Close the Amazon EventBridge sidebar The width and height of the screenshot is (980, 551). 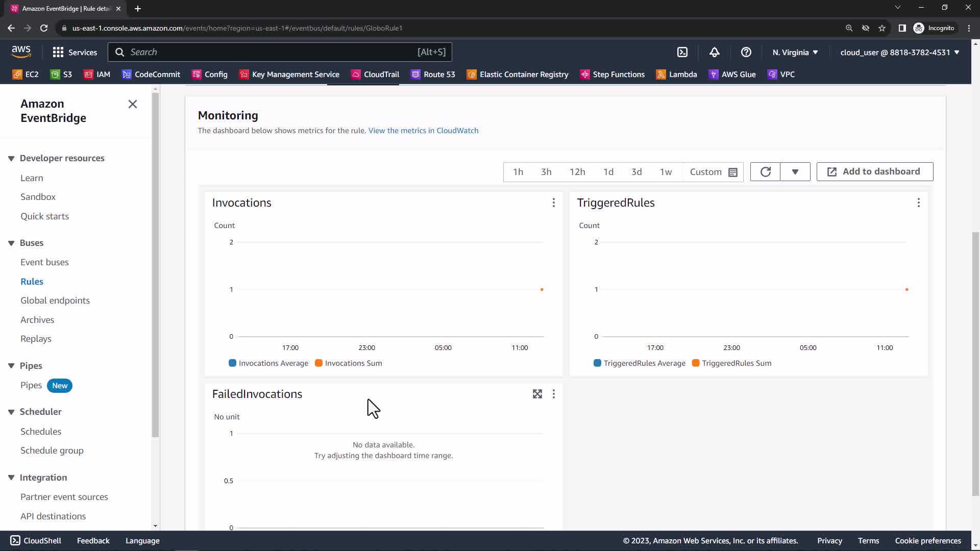(x=133, y=104)
